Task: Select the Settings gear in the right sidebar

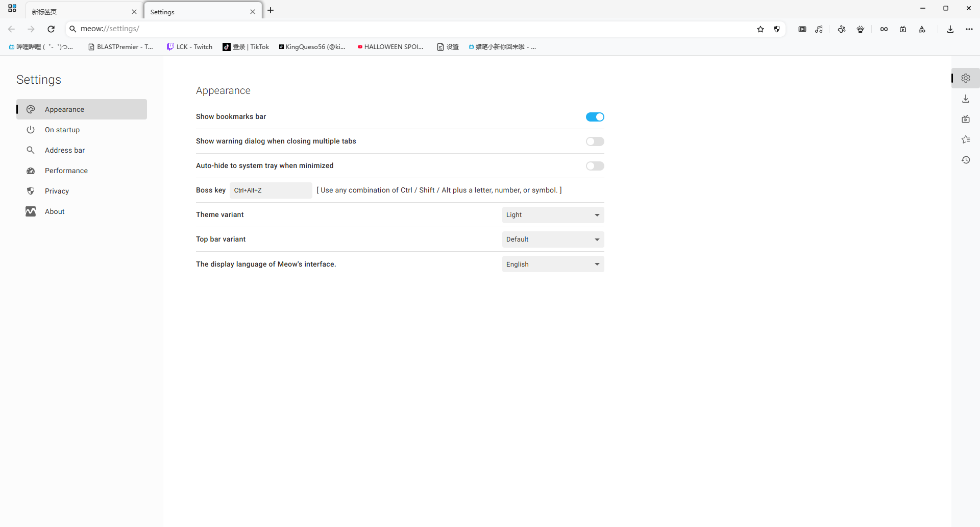Action: 966,78
